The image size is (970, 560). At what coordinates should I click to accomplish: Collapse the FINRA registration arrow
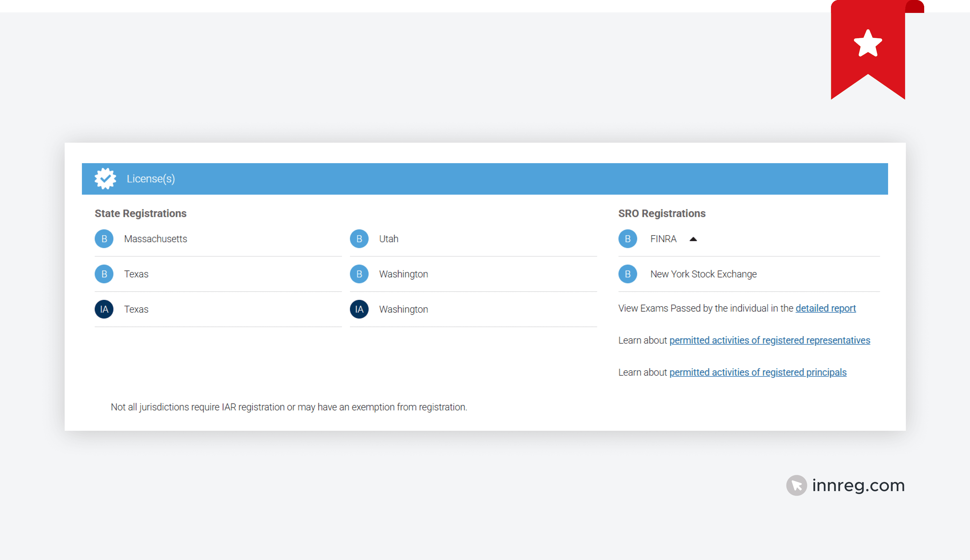(693, 239)
